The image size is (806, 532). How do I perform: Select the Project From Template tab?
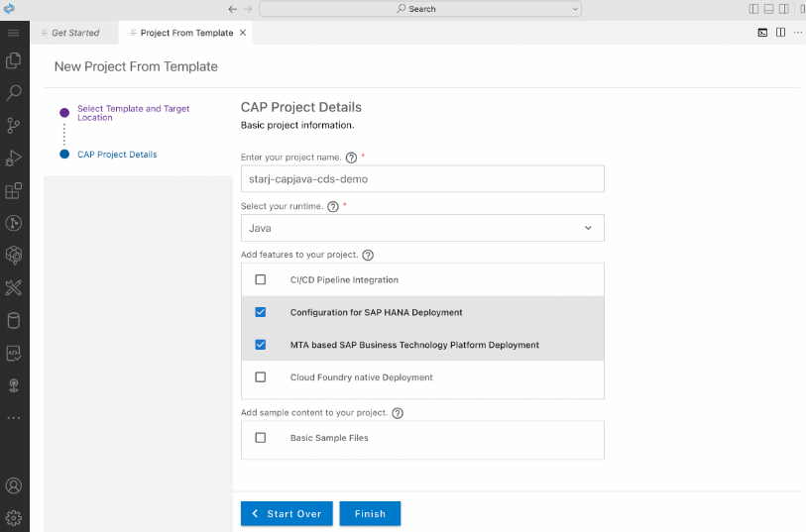(186, 33)
